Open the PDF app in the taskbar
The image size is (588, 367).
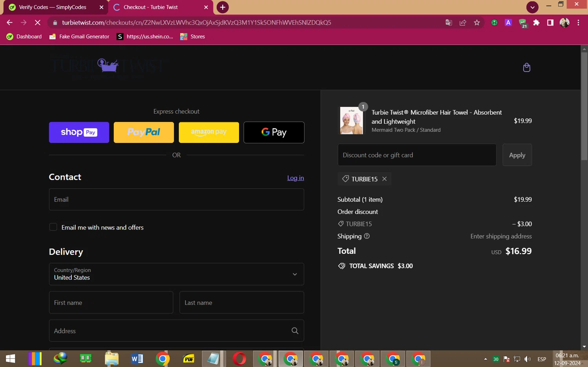[189, 359]
